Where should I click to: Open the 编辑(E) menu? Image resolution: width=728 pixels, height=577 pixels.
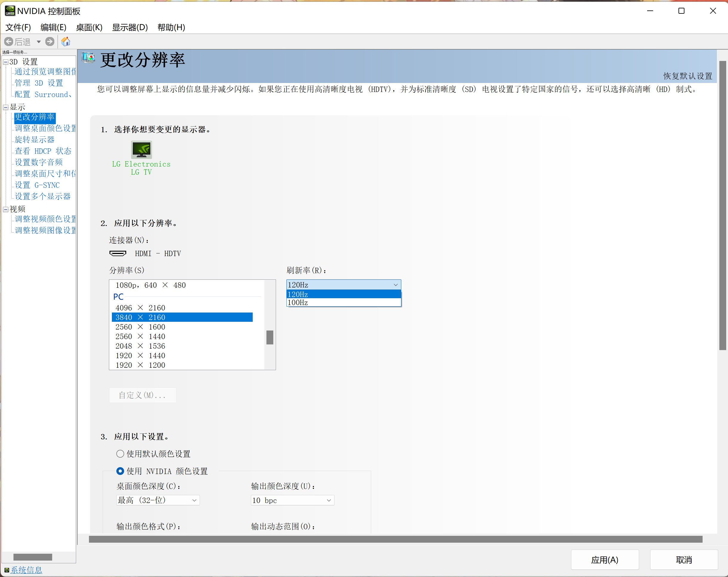(53, 27)
